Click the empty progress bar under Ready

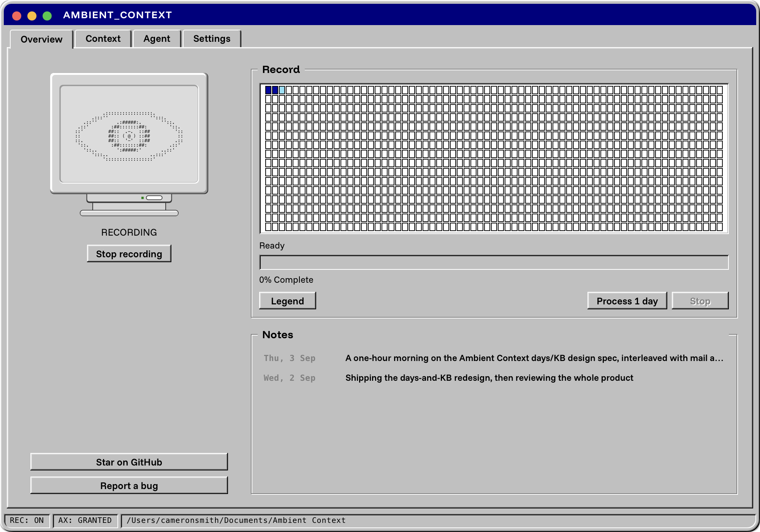click(x=494, y=262)
